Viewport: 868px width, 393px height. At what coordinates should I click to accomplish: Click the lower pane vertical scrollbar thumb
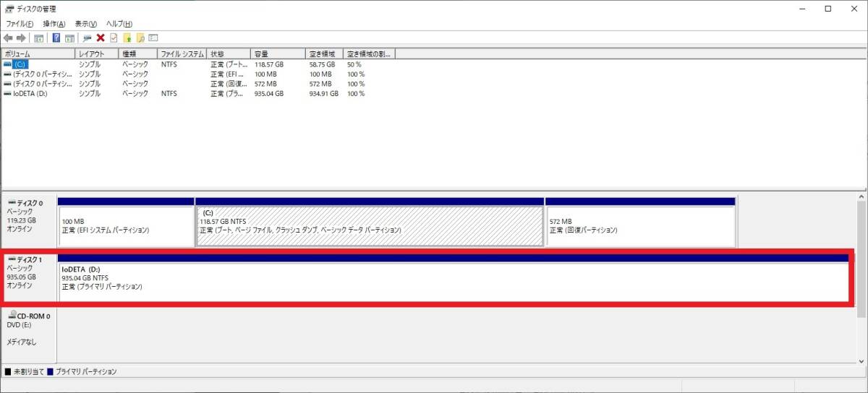(x=861, y=259)
